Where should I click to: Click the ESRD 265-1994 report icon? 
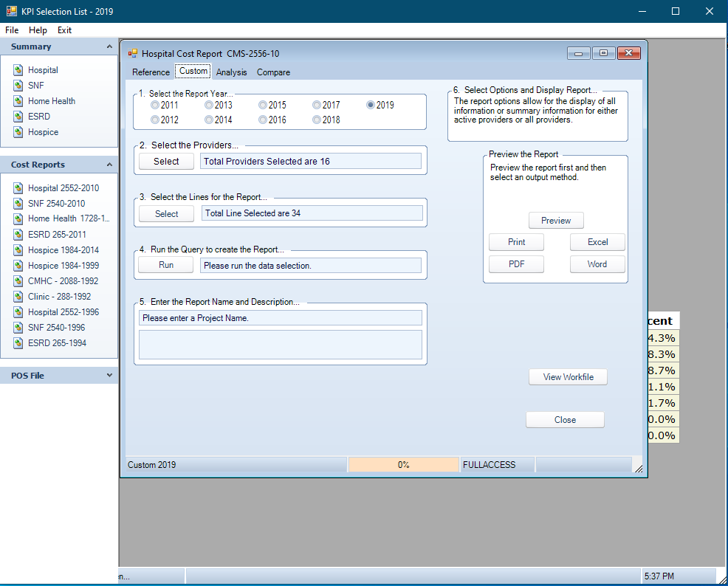(18, 343)
